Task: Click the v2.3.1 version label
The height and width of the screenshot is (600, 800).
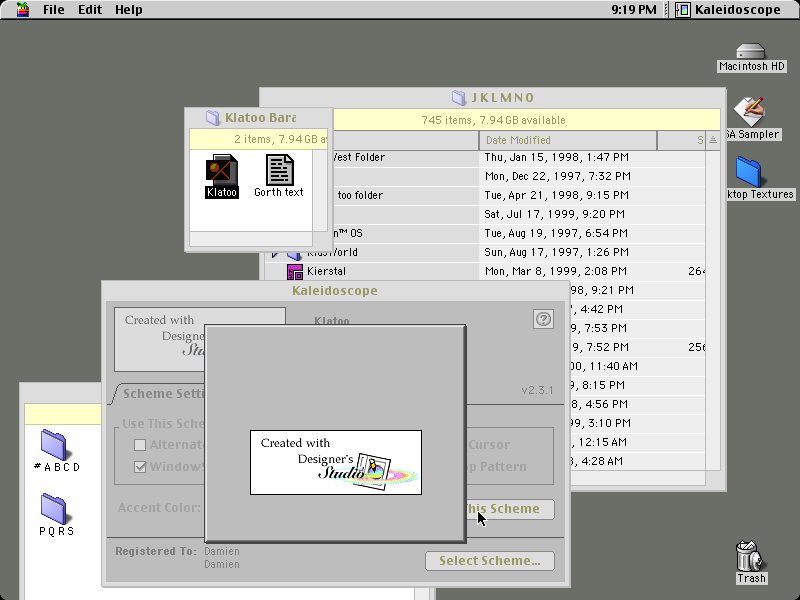Action: coord(537,390)
